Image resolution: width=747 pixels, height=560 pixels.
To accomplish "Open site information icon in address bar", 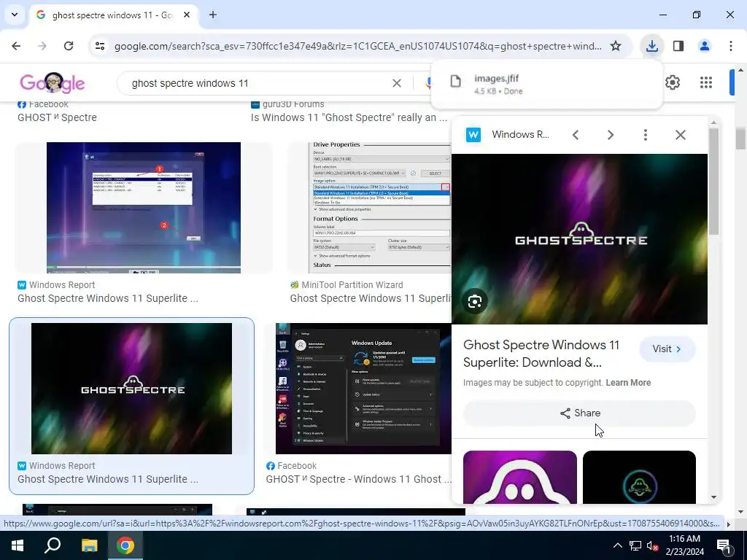I will coord(100,46).
